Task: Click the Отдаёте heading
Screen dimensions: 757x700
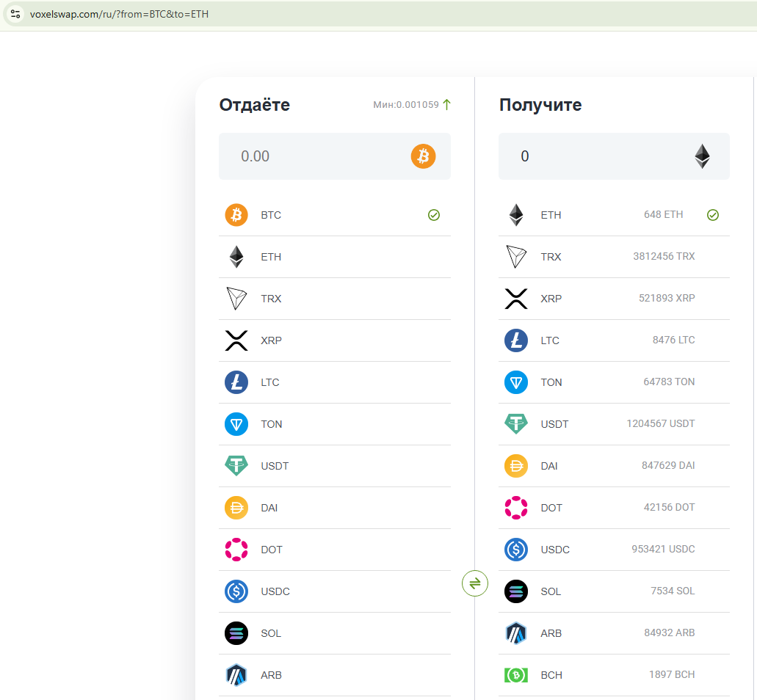Action: [255, 105]
